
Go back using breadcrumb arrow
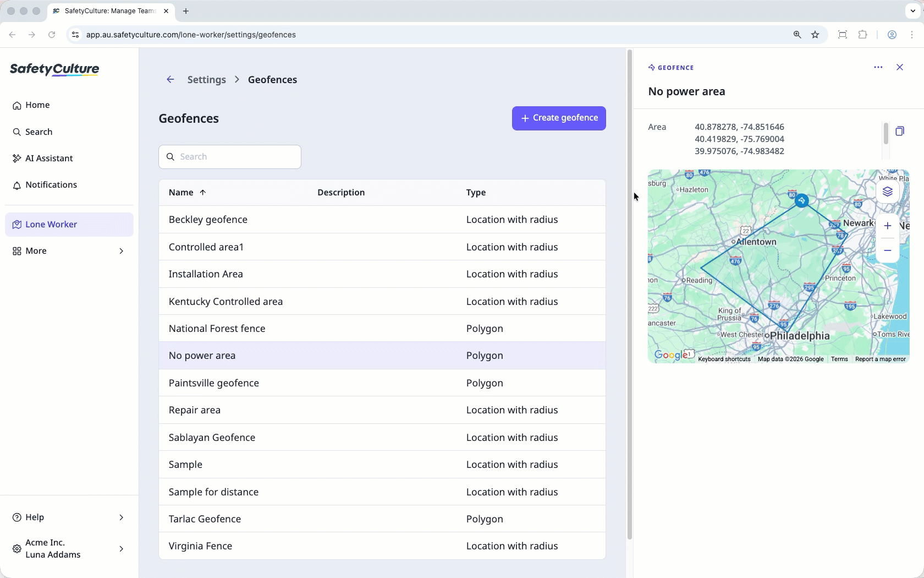click(170, 80)
